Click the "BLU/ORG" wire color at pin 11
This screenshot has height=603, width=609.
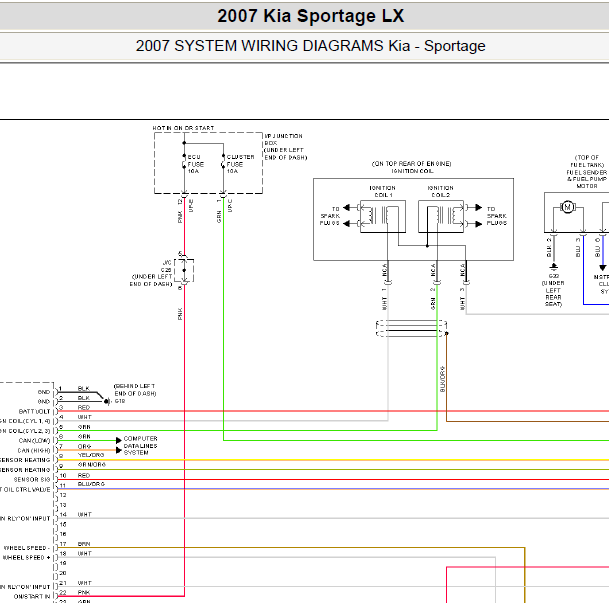coord(91,484)
